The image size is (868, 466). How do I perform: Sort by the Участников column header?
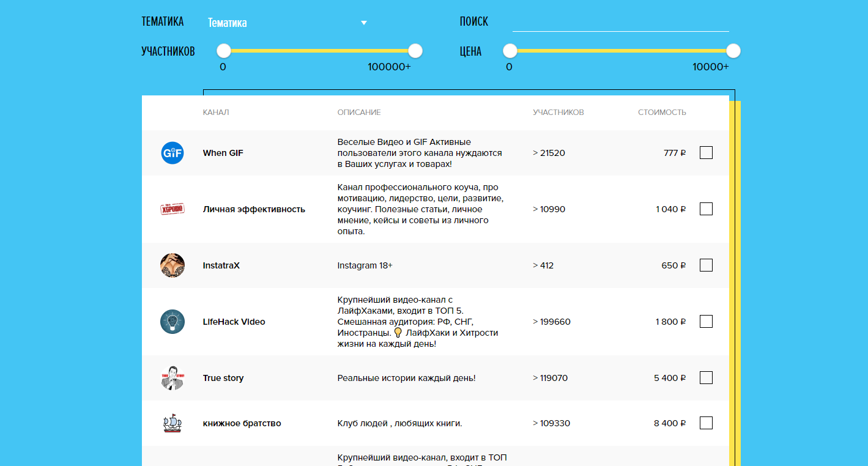tap(558, 113)
